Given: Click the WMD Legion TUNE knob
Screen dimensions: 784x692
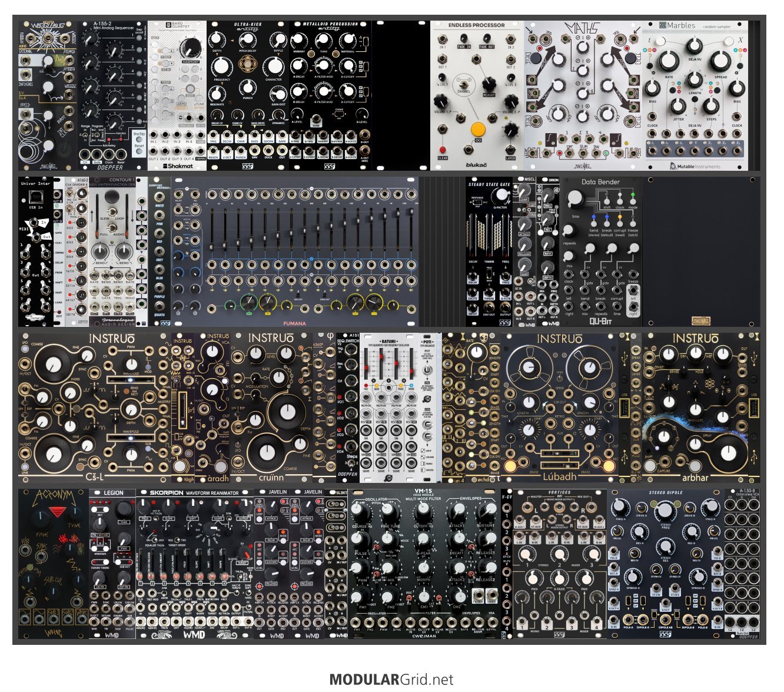Looking at the screenshot, I should (124, 510).
